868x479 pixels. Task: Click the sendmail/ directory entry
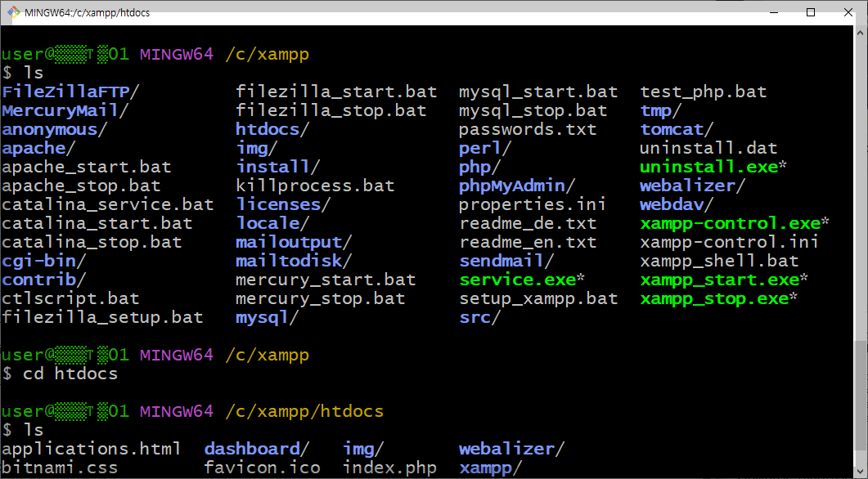click(506, 261)
